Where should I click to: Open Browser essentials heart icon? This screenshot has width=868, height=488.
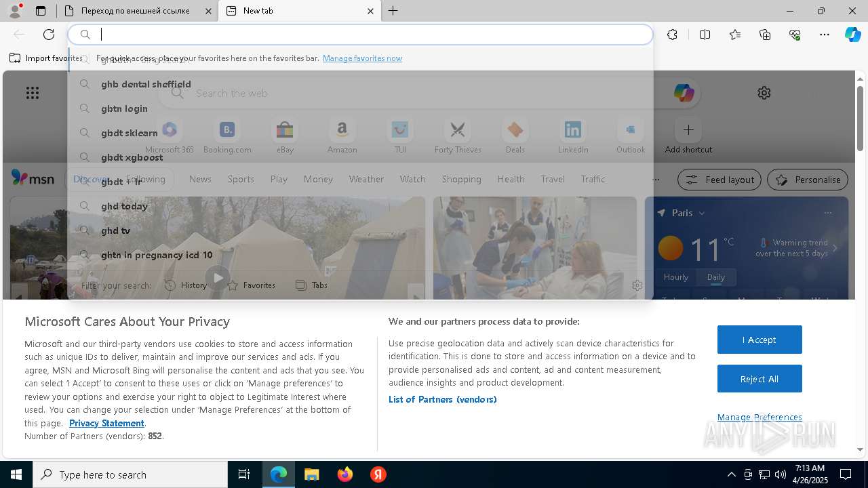point(795,35)
